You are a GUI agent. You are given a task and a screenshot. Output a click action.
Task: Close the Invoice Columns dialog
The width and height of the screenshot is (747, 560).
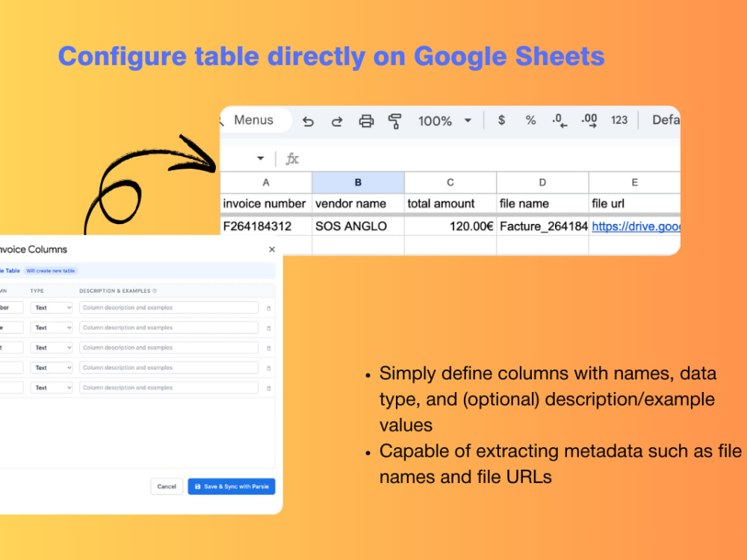coord(272,249)
